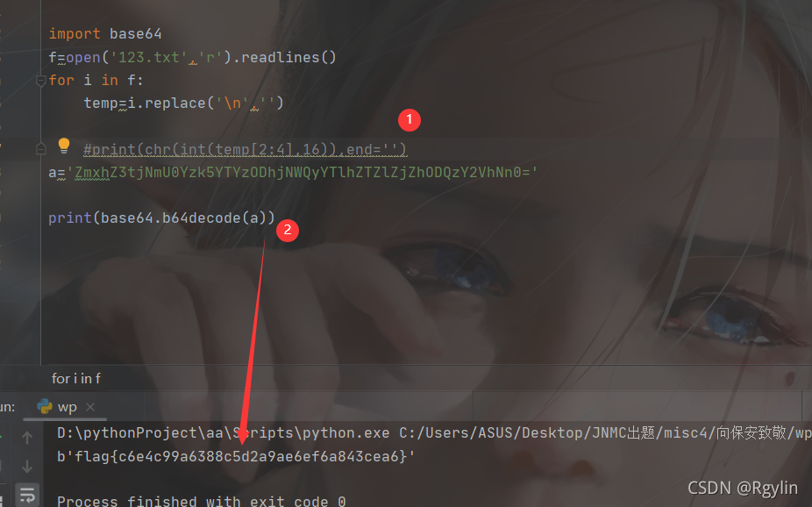Click the 'for i in f' breadcrumb

pyautogui.click(x=75, y=379)
